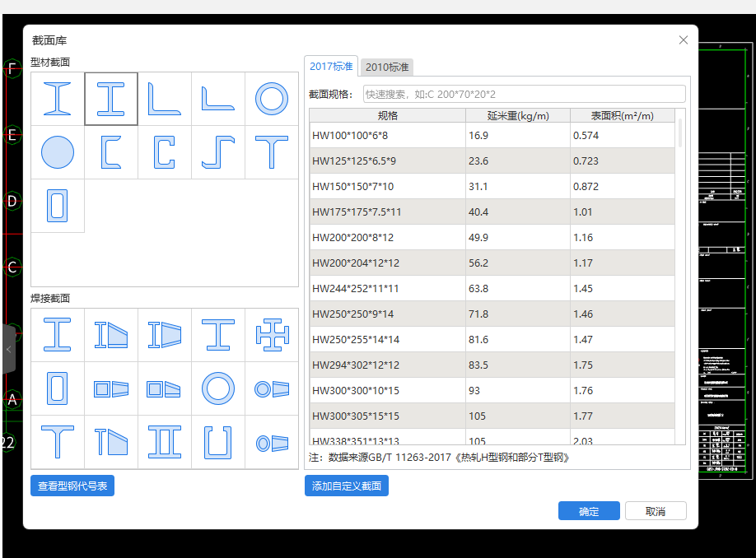
Task: Cancel the dialog with 取消
Action: (656, 511)
